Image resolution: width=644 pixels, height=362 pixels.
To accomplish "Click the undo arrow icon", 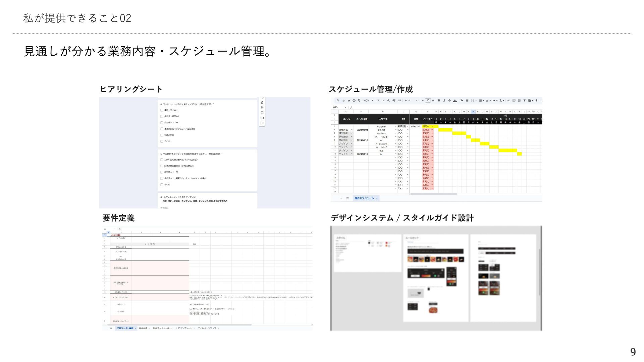I will pyautogui.click(x=343, y=101).
